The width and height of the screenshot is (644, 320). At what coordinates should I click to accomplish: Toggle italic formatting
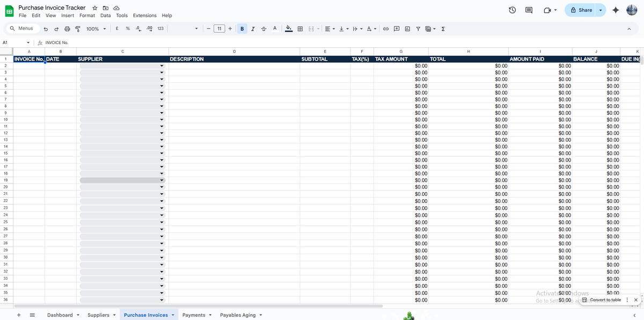(253, 29)
